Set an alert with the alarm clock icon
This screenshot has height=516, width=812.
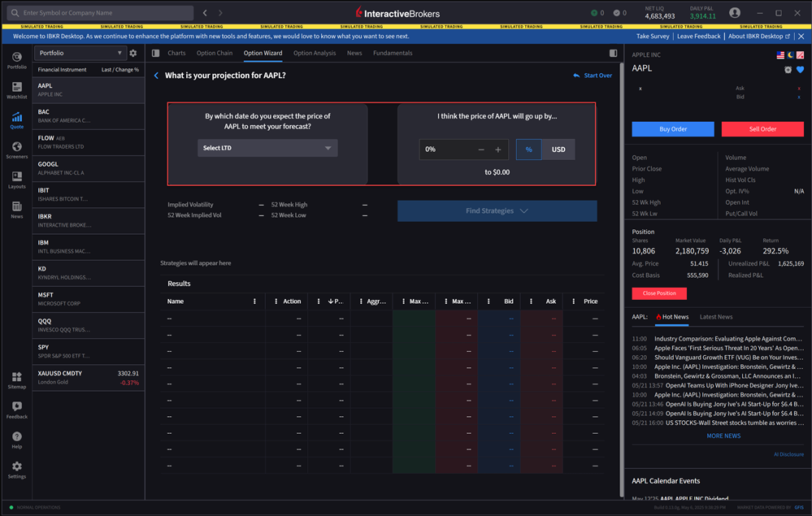788,69
